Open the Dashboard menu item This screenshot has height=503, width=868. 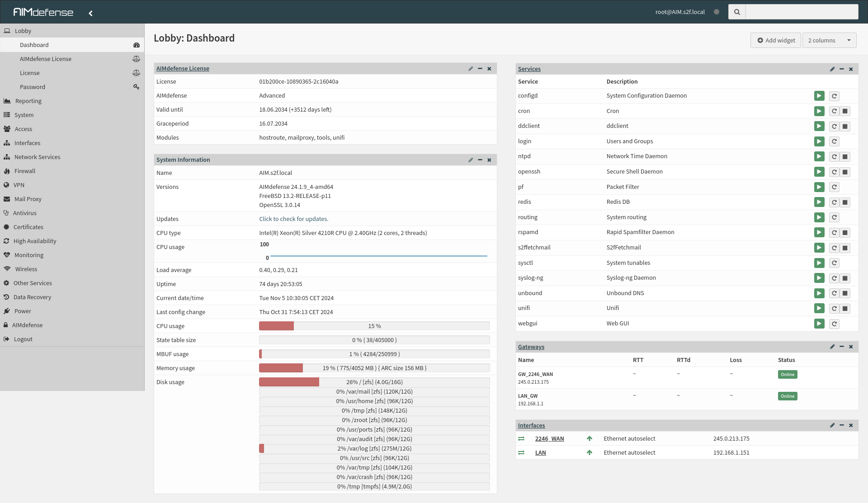point(34,44)
